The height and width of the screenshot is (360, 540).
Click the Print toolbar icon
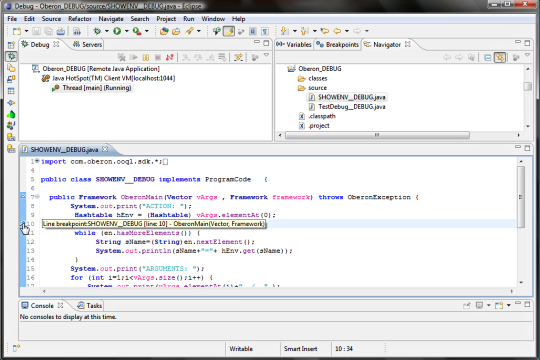point(61,31)
